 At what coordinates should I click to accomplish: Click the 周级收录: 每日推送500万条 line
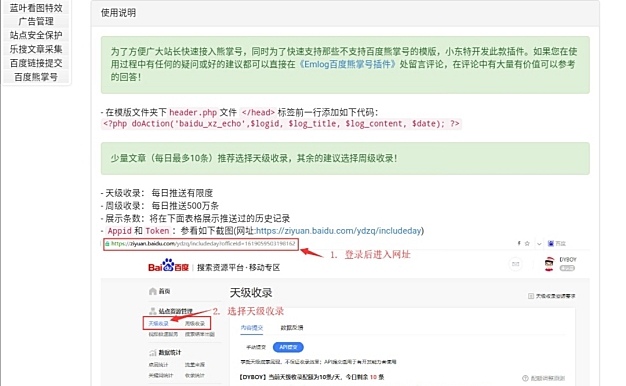click(160, 206)
